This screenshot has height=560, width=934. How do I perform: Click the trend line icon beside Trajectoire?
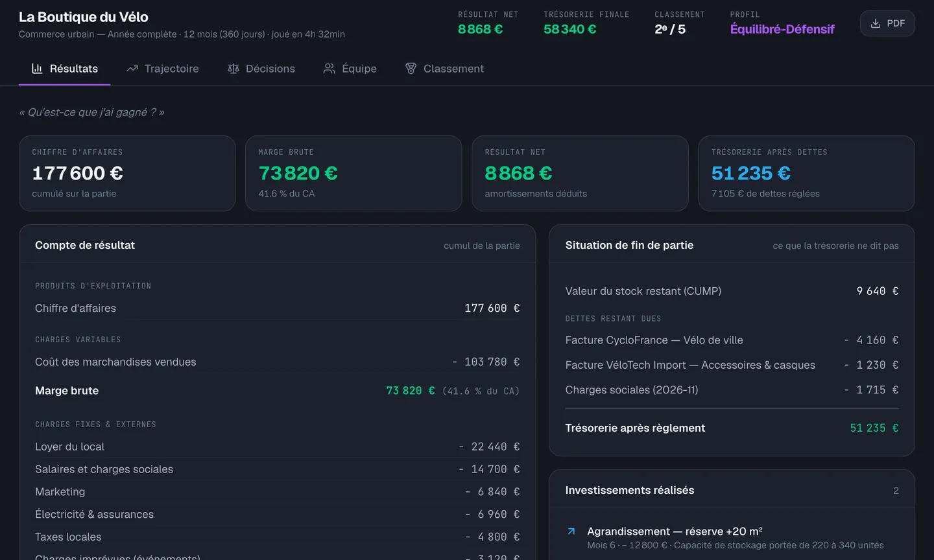click(x=132, y=69)
